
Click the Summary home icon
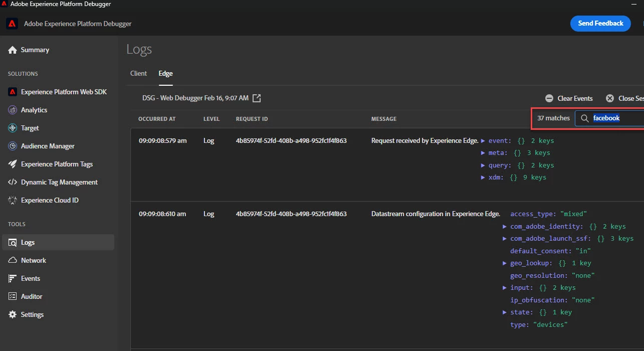click(13, 50)
